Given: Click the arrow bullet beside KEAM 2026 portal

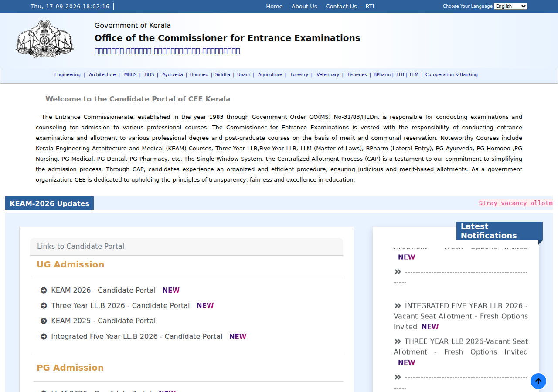Looking at the screenshot, I should (44, 291).
